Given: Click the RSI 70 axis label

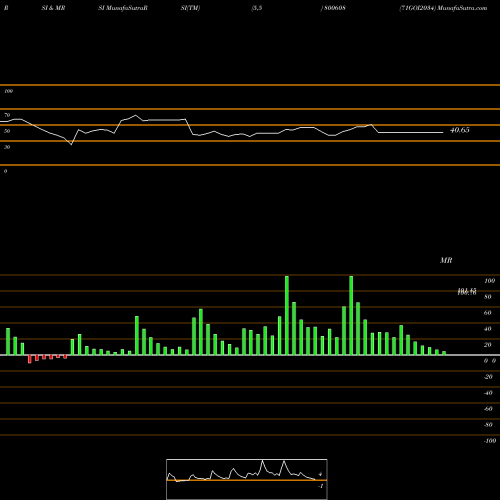Looking at the screenshot, I should 7,115.
